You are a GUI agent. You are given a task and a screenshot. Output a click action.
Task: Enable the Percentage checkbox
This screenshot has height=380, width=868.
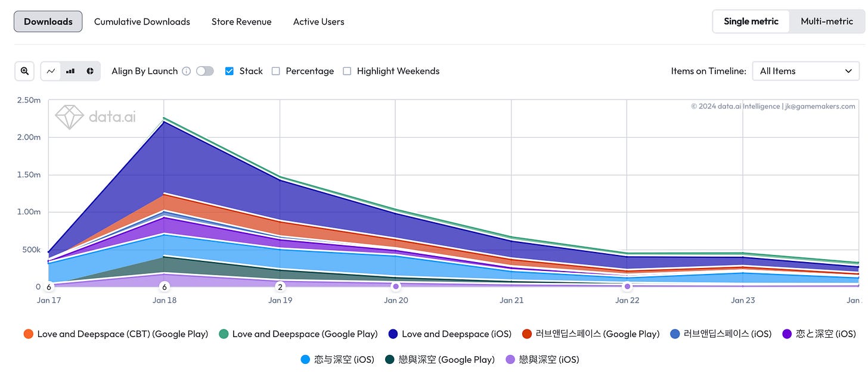[275, 71]
